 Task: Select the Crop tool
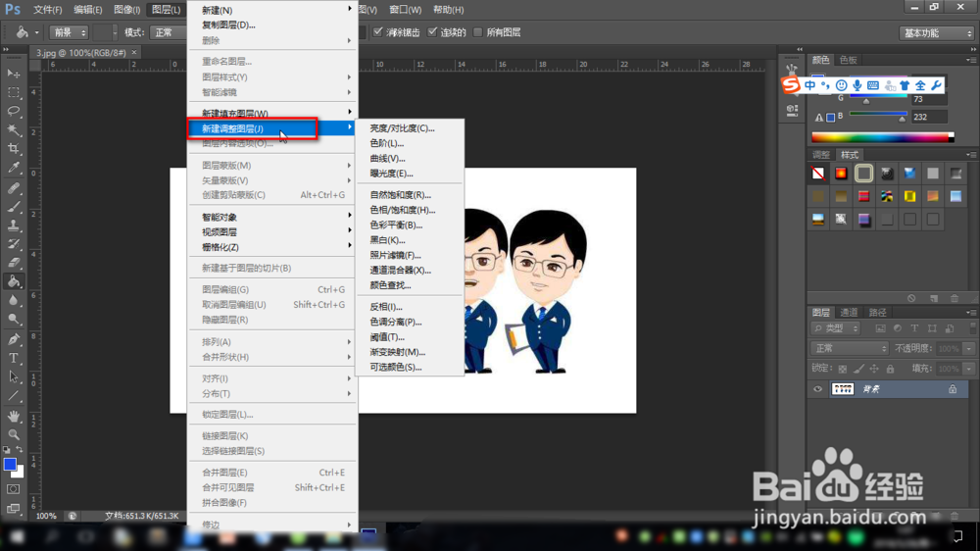13,149
